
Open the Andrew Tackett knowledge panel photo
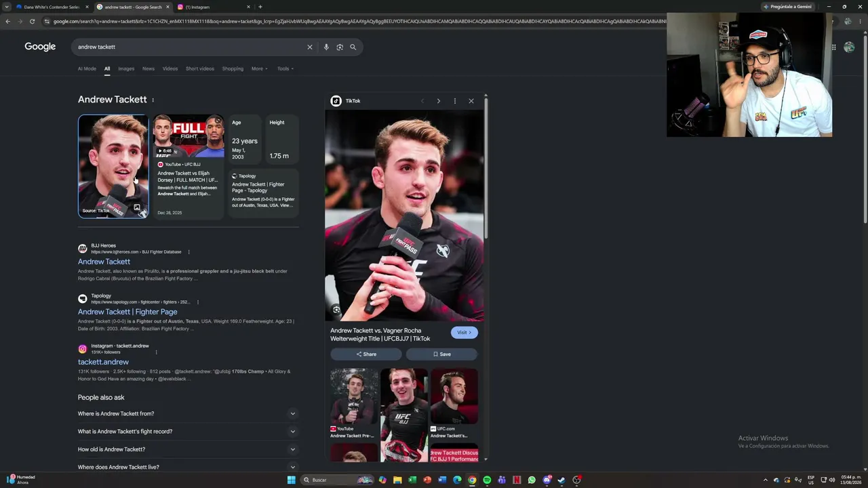coord(113,166)
